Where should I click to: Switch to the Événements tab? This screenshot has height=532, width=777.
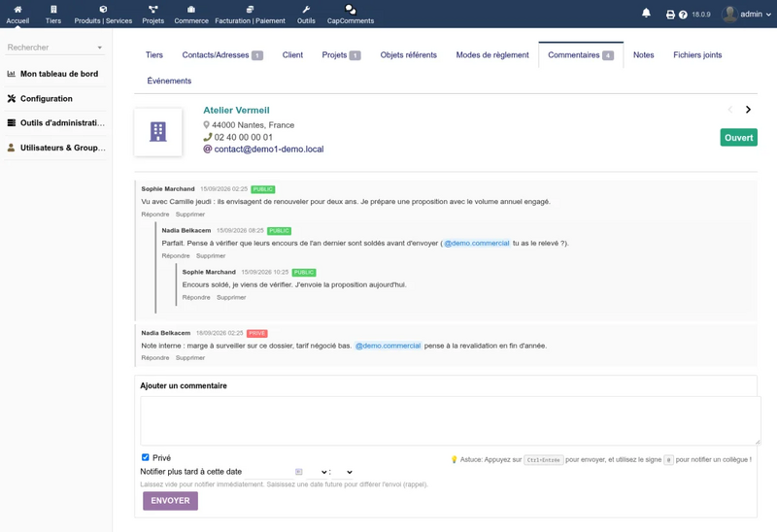pos(169,81)
